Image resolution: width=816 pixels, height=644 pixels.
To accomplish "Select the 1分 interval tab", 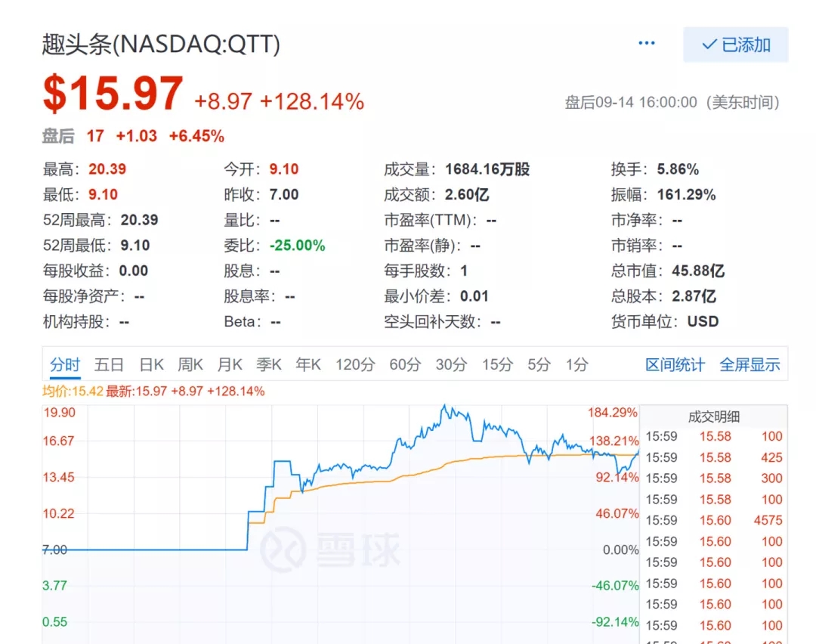I will pyautogui.click(x=577, y=365).
